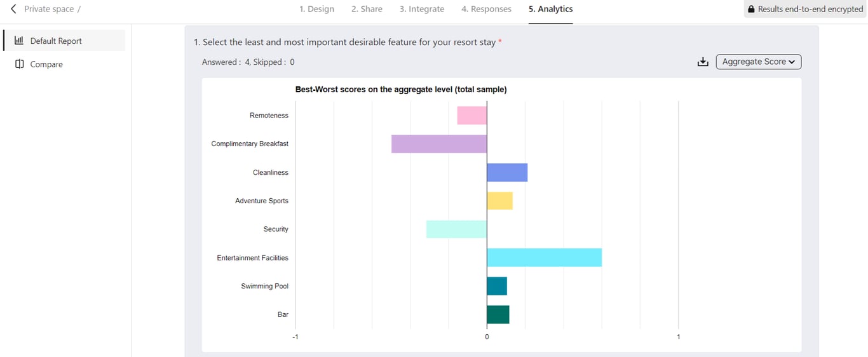Click the Entertainment Facilities cyan bar

(x=544, y=257)
